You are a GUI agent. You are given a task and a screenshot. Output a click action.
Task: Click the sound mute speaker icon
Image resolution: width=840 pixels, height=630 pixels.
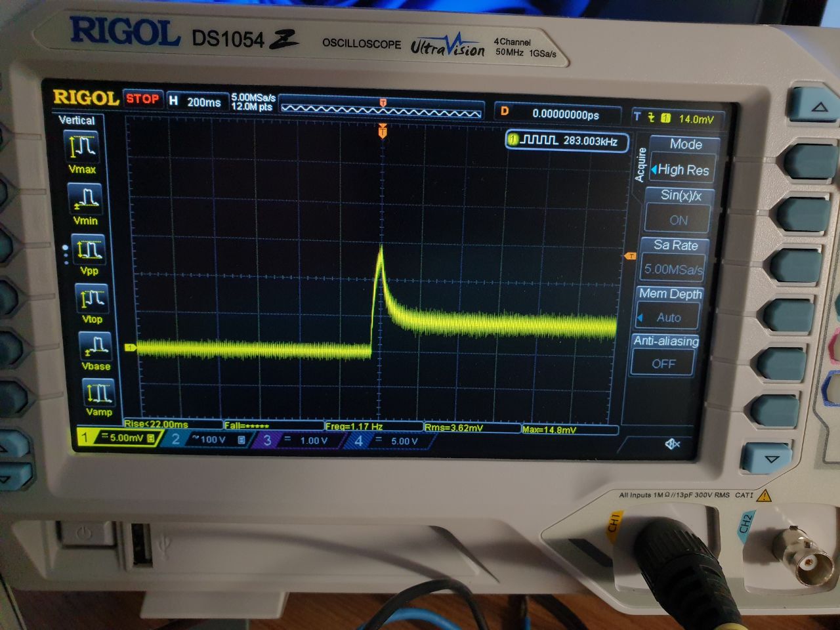pyautogui.click(x=673, y=444)
